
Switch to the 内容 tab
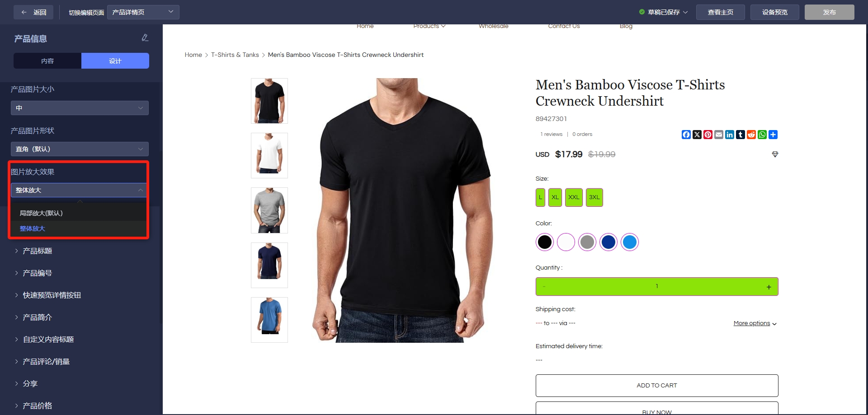click(47, 61)
